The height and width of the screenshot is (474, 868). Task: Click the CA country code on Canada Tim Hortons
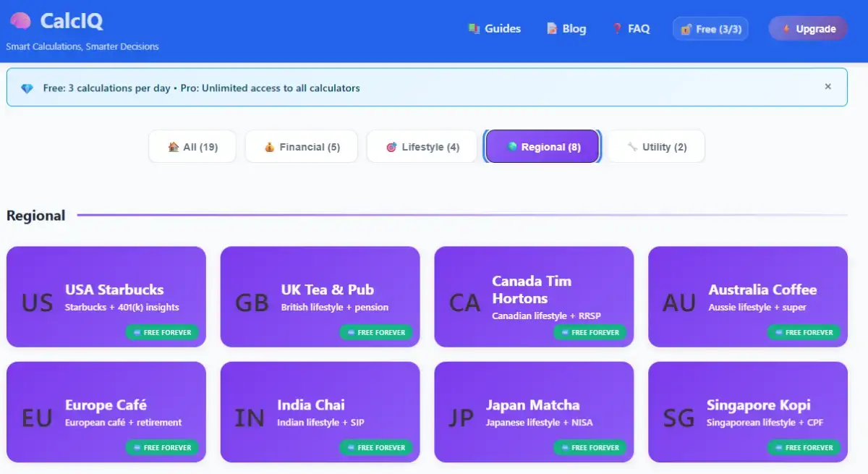pyautogui.click(x=464, y=302)
